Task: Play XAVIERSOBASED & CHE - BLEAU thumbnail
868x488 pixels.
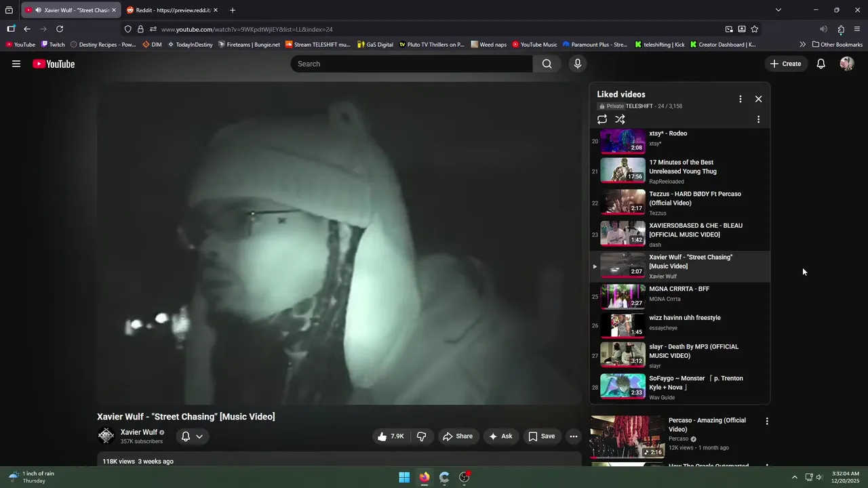Action: point(623,234)
